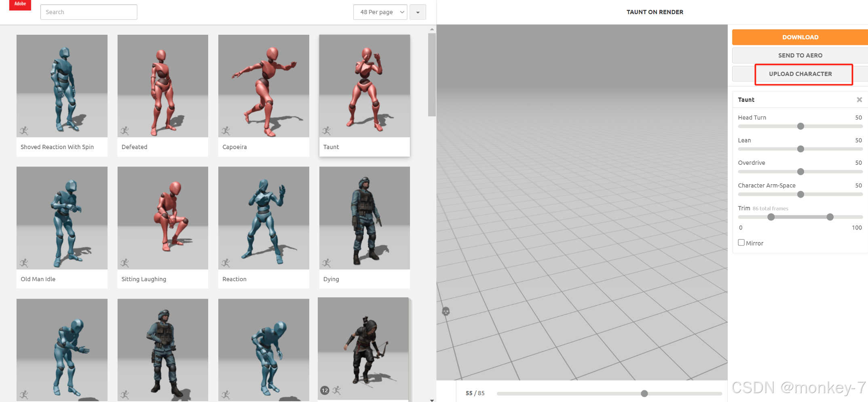Click animation icon on Old Man Idle thumbnail
The height and width of the screenshot is (402, 868).
pyautogui.click(x=24, y=263)
